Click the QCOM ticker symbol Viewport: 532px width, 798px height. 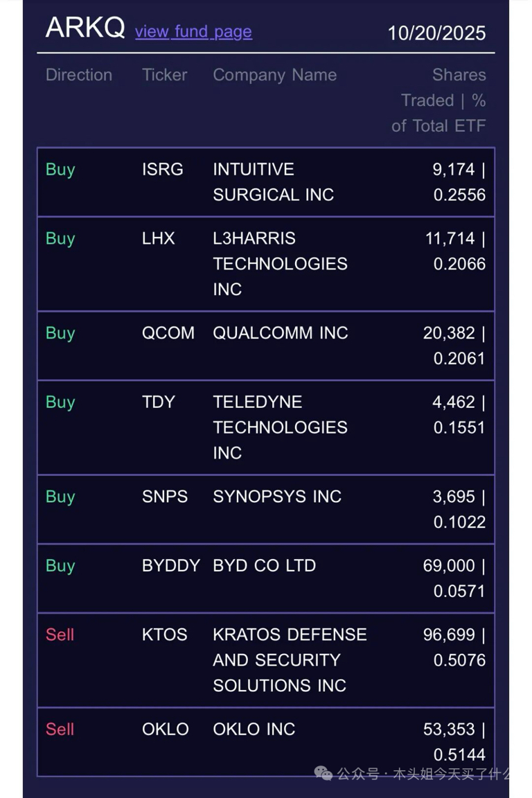click(x=168, y=332)
